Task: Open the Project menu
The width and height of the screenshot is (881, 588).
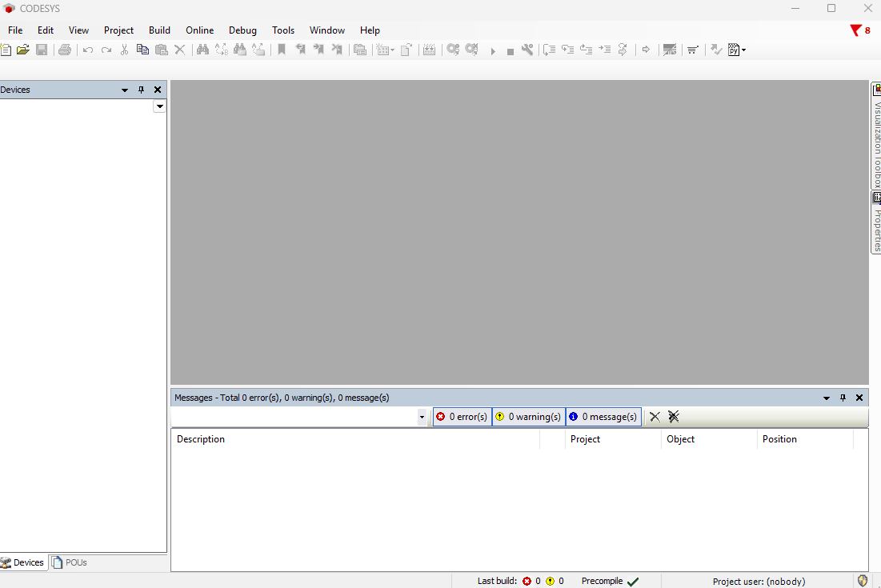Action: 118,30
